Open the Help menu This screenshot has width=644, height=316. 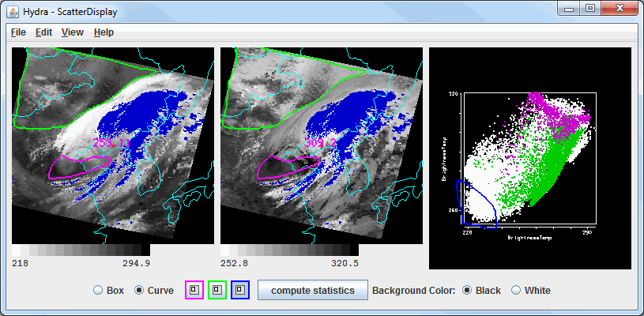(x=104, y=32)
